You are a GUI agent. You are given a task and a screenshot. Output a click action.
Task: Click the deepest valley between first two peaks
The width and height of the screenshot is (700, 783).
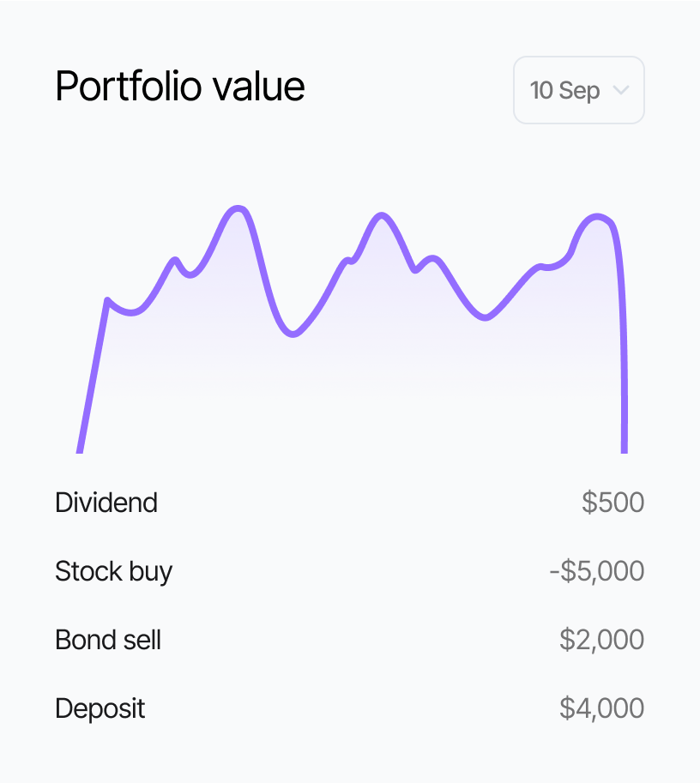pos(293,334)
